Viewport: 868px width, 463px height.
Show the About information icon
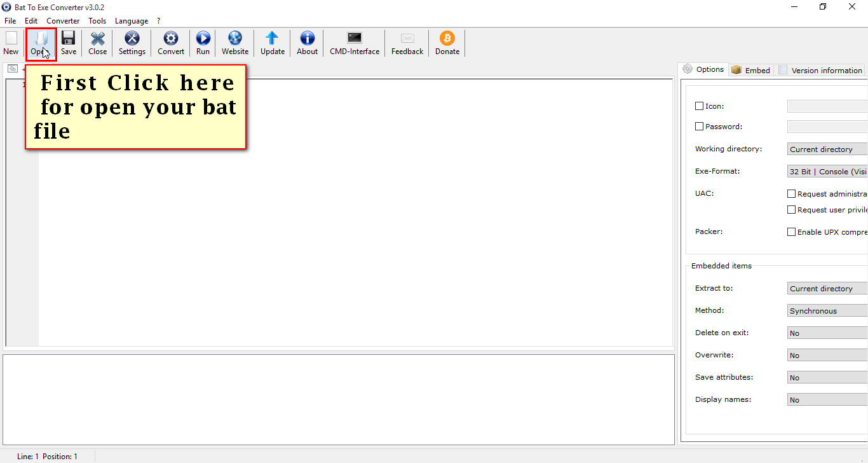pos(308,43)
